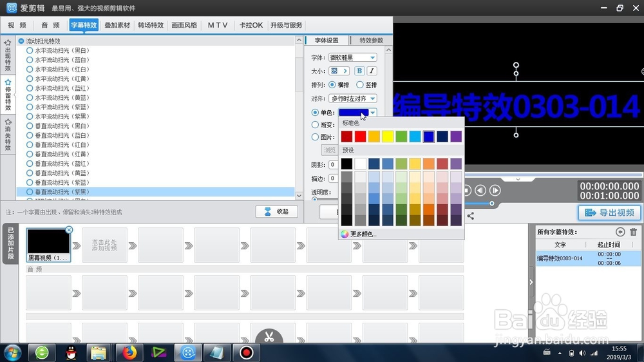Pick the purple standard color swatch
The width and height of the screenshot is (644, 362).
[x=456, y=137]
